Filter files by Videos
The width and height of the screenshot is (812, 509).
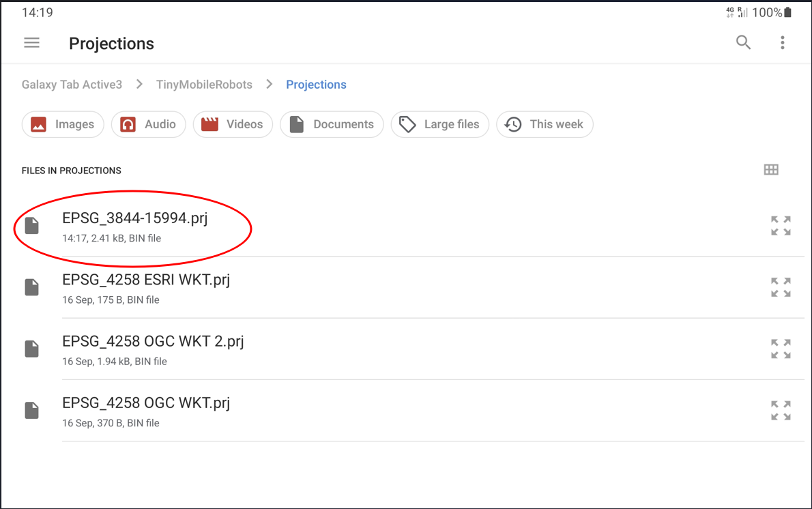pyautogui.click(x=233, y=124)
